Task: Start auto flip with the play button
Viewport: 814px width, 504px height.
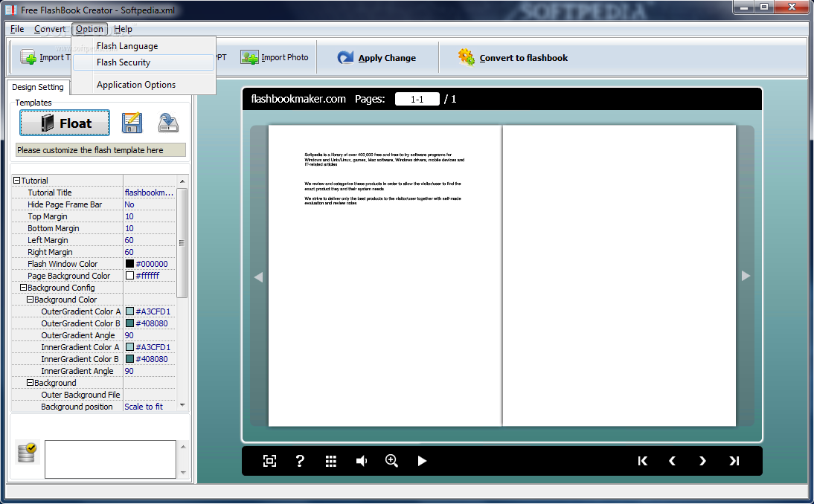Action: coord(422,461)
